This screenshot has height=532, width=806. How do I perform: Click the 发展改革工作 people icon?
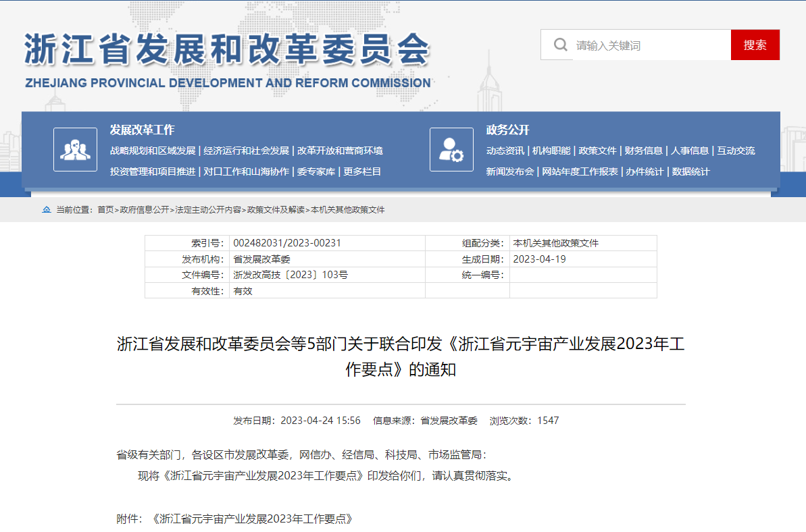click(75, 150)
